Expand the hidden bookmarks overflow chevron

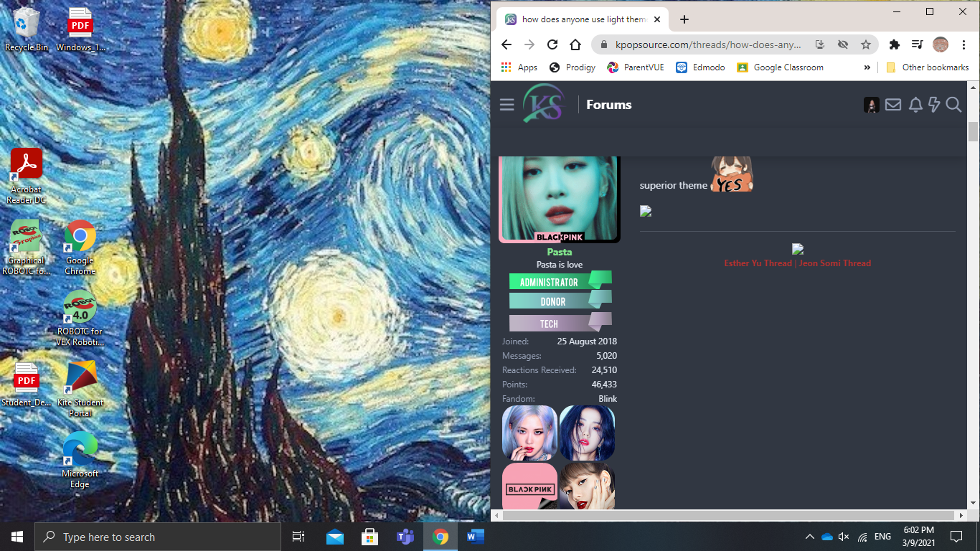click(x=867, y=67)
